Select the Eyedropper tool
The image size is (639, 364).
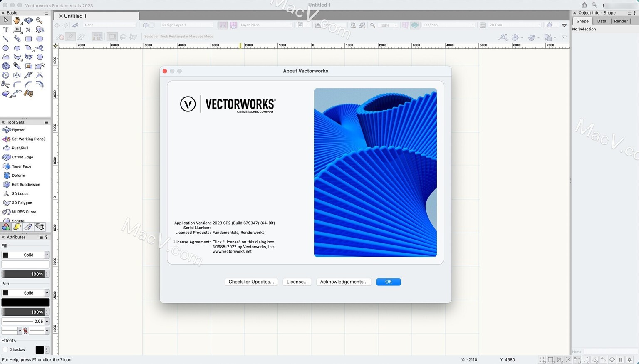point(17,66)
